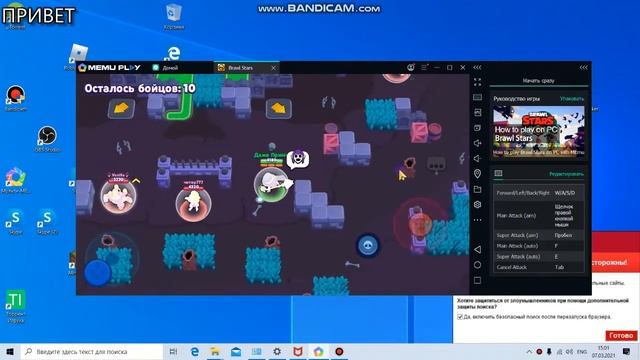The height and width of the screenshot is (360, 640).
Task: Click the Cancel Attack Tab row
Action: point(538,267)
